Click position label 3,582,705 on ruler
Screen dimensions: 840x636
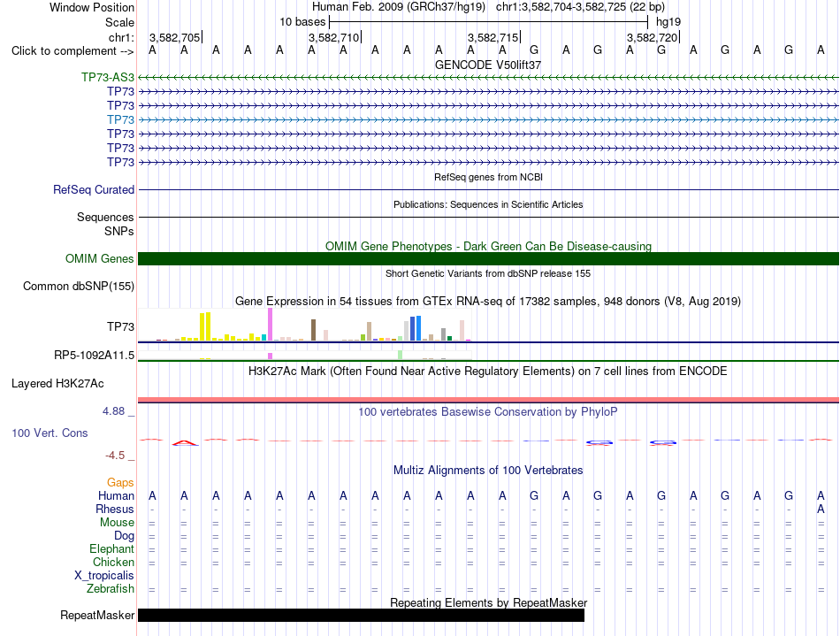[x=175, y=37]
